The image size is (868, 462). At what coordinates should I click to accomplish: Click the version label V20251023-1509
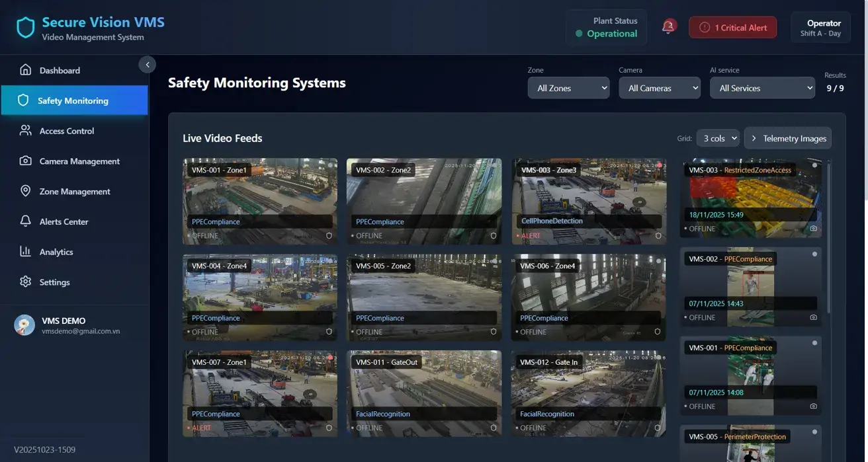point(45,449)
